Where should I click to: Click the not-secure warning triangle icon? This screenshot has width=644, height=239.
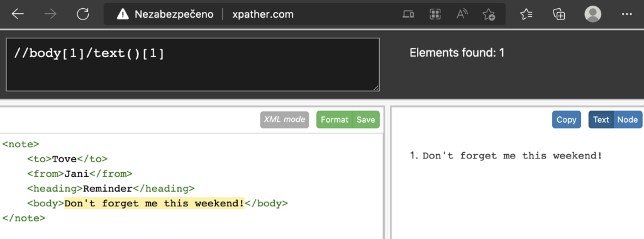point(123,14)
